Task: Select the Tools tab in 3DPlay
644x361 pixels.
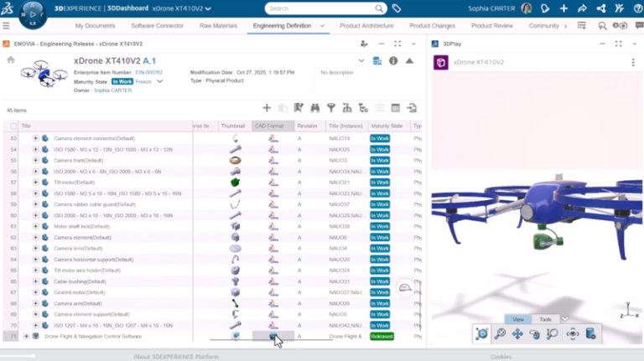Action: [x=545, y=319]
